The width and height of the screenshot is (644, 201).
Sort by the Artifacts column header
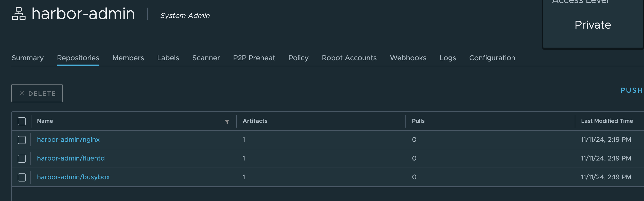(255, 121)
